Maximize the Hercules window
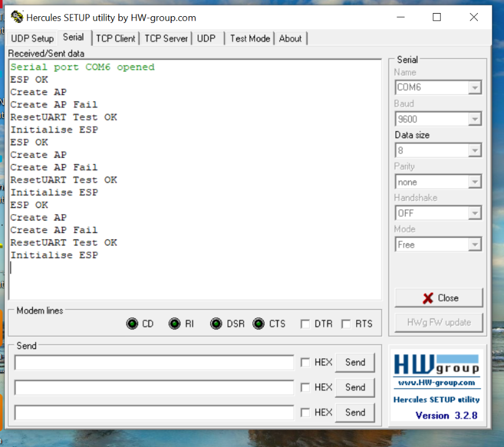Screen dimensions: 504x447 (x=436, y=17)
